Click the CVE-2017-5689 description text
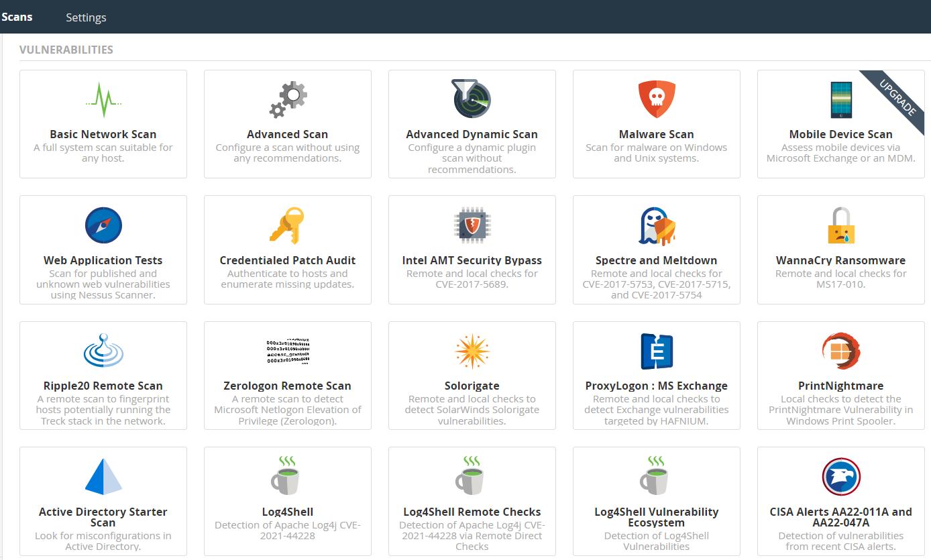The image size is (931, 560). coord(472,279)
